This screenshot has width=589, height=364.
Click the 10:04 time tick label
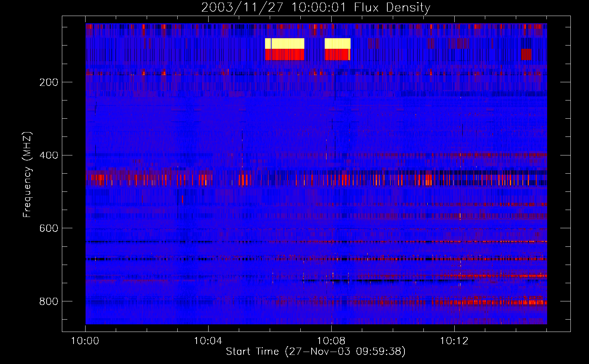point(208,341)
